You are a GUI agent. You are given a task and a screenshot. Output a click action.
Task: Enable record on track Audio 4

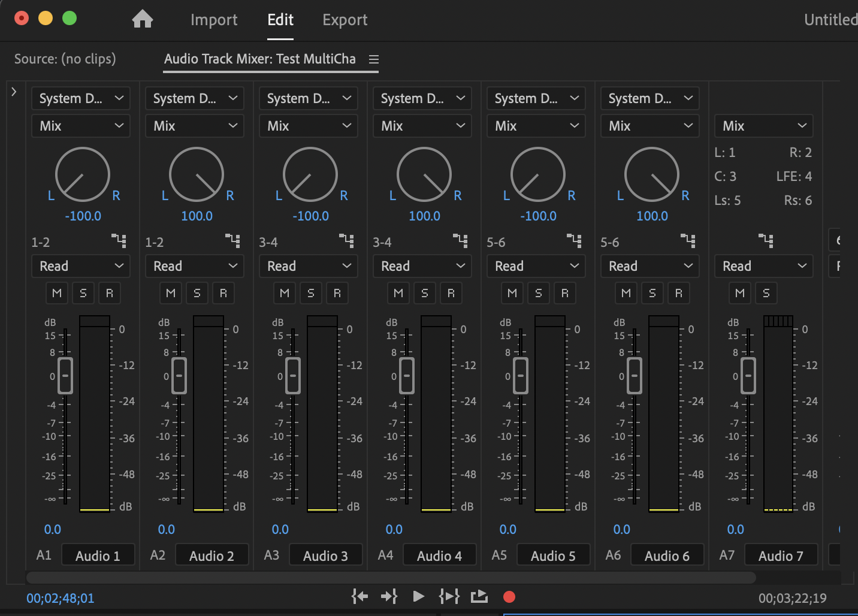point(451,293)
